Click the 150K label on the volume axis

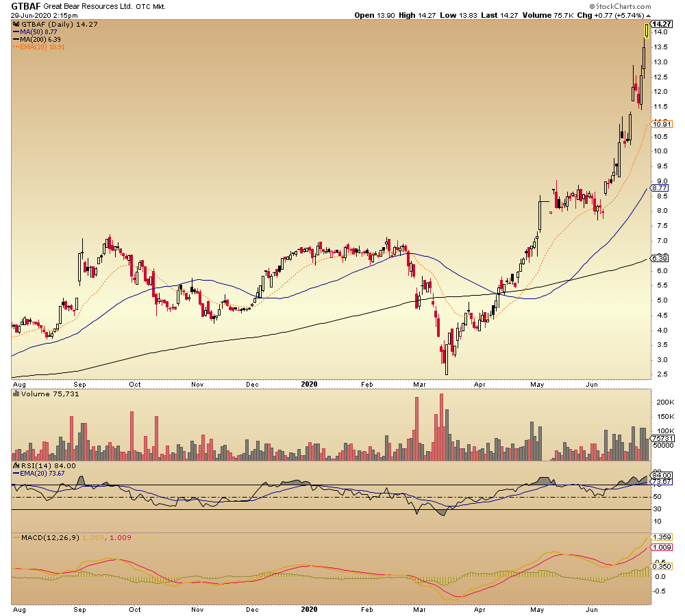(x=665, y=417)
